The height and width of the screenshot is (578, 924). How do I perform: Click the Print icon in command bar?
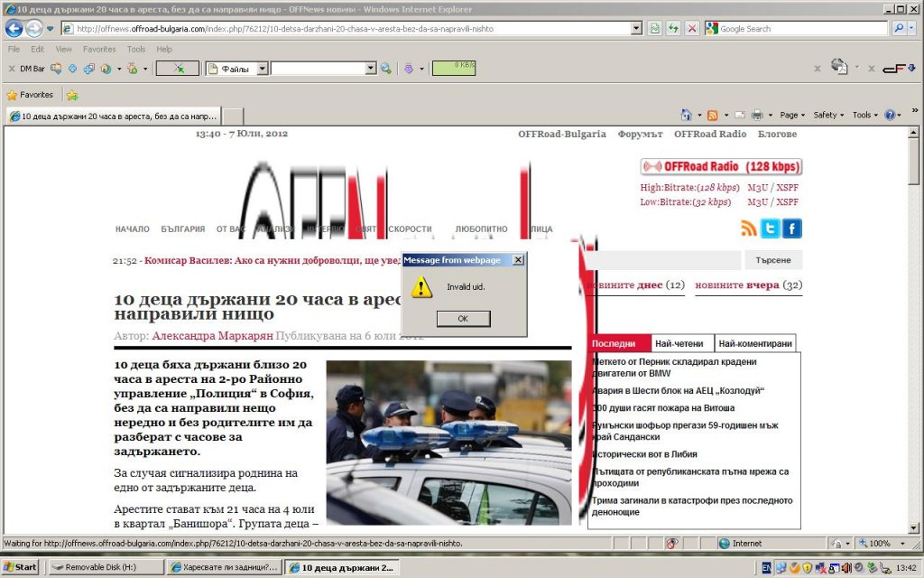coord(757,115)
